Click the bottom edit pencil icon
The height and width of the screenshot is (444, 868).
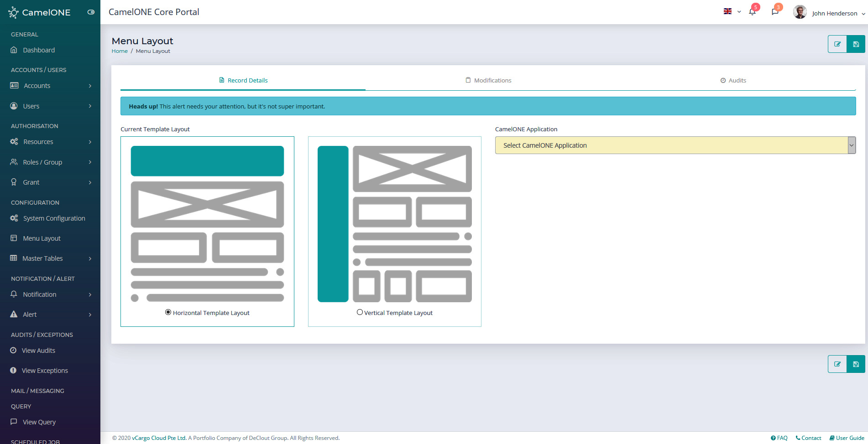pyautogui.click(x=837, y=364)
